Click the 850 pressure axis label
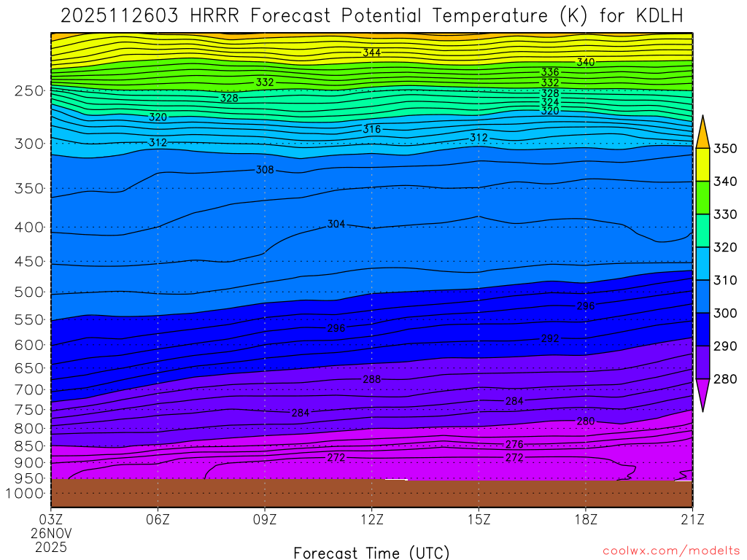747x560 pixels. pos(29,446)
